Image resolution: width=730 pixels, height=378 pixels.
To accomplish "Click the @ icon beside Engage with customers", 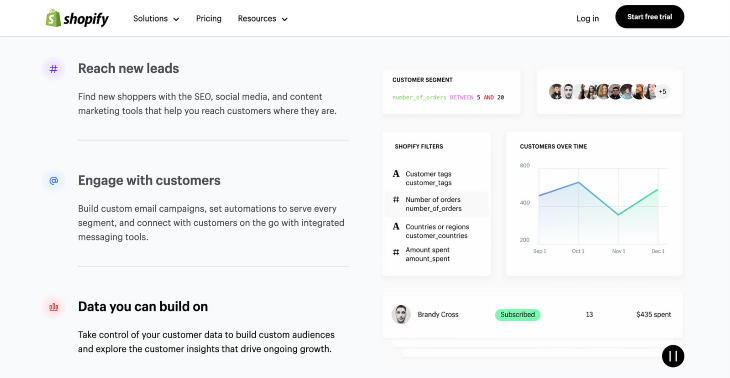I will click(54, 181).
